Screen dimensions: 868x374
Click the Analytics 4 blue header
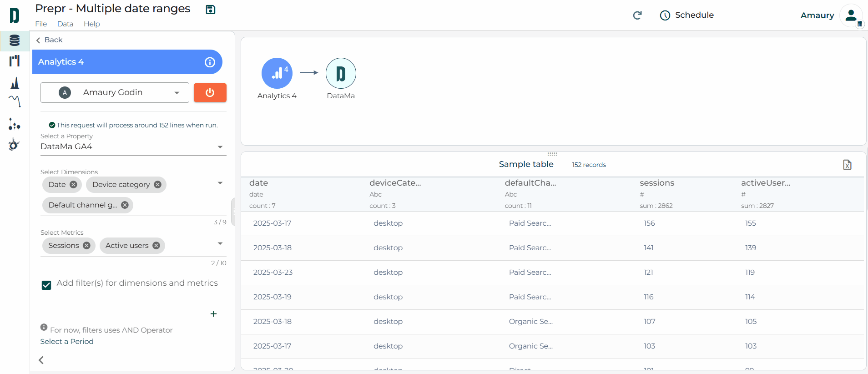coord(127,62)
